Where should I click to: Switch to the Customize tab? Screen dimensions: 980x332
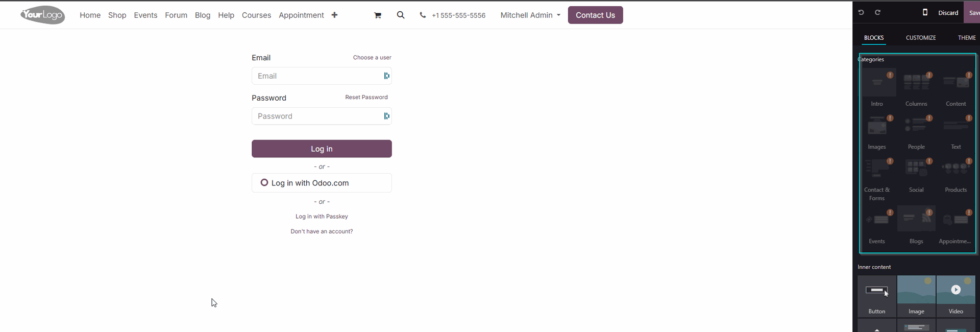tap(921, 38)
